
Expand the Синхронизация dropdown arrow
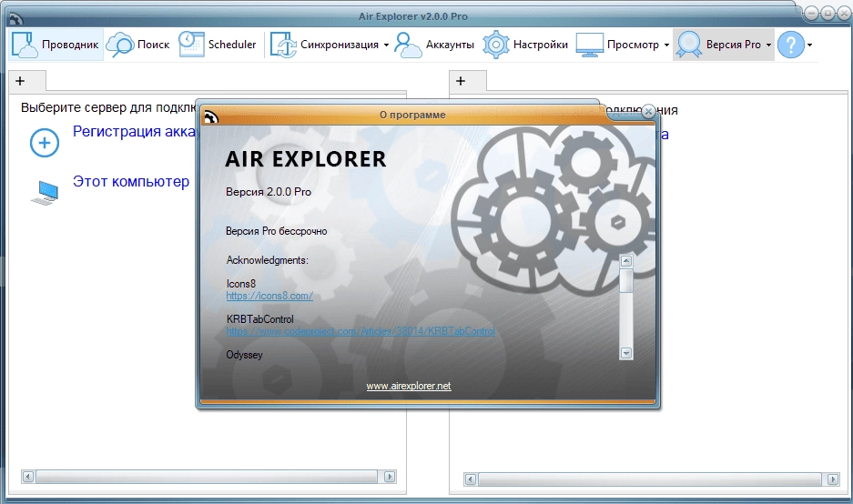[386, 45]
